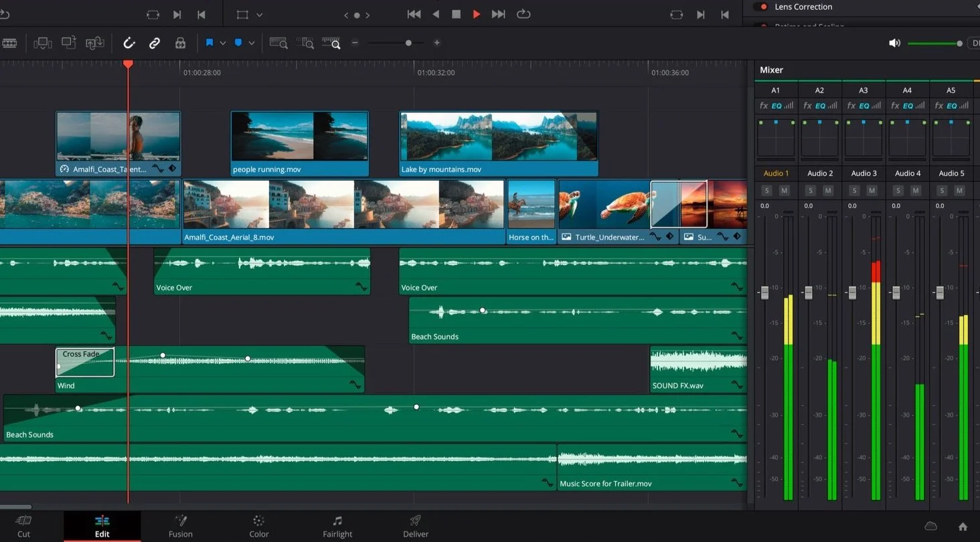980x542 pixels.
Task: Click the Audio 2 mixer fader handle
Action: tap(808, 292)
